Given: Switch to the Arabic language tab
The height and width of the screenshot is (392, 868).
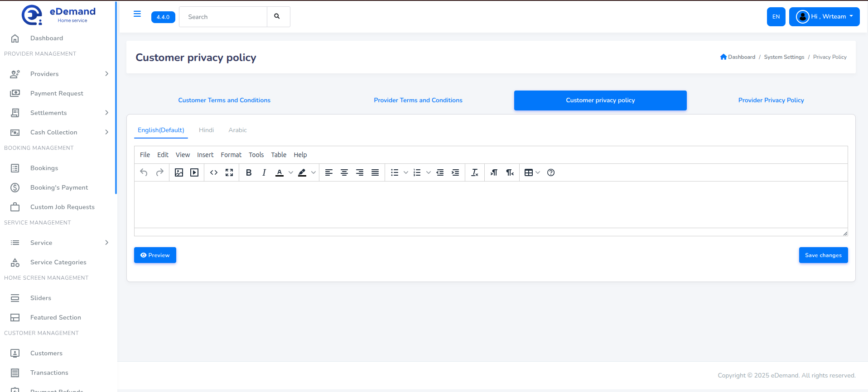Looking at the screenshot, I should coord(237,130).
